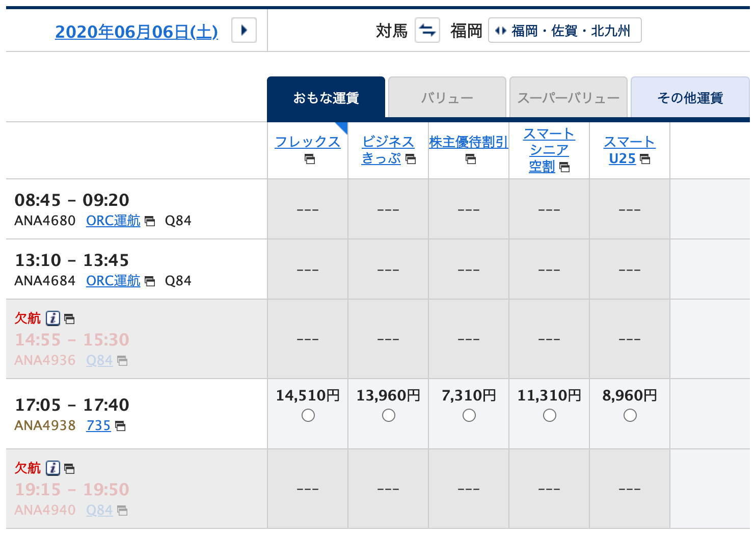
Task: Click the 08:45 - 09:20 flight time
Action: 72,200
